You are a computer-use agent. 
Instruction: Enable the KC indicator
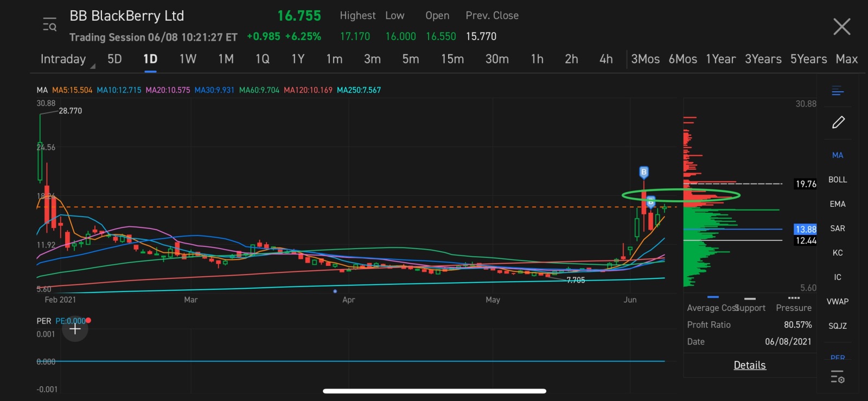pyautogui.click(x=838, y=253)
